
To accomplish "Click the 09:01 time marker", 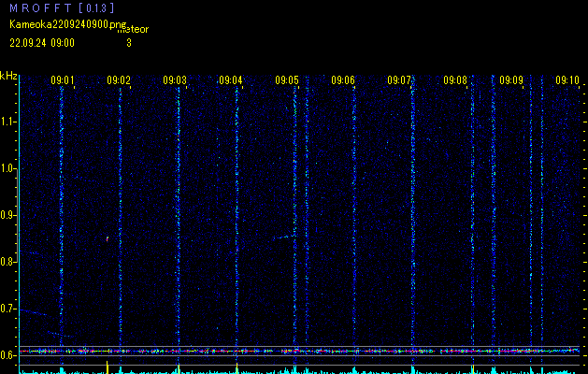I will pyautogui.click(x=63, y=80).
